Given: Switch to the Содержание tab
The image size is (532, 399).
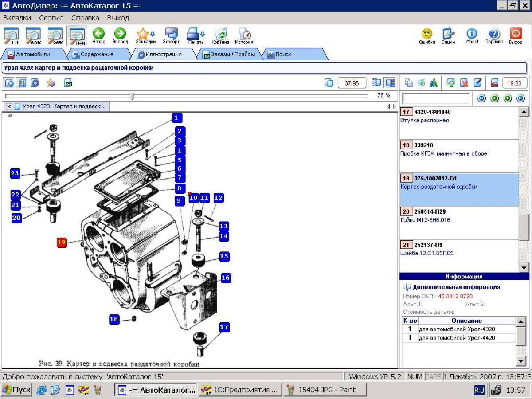Looking at the screenshot, I should 97,55.
